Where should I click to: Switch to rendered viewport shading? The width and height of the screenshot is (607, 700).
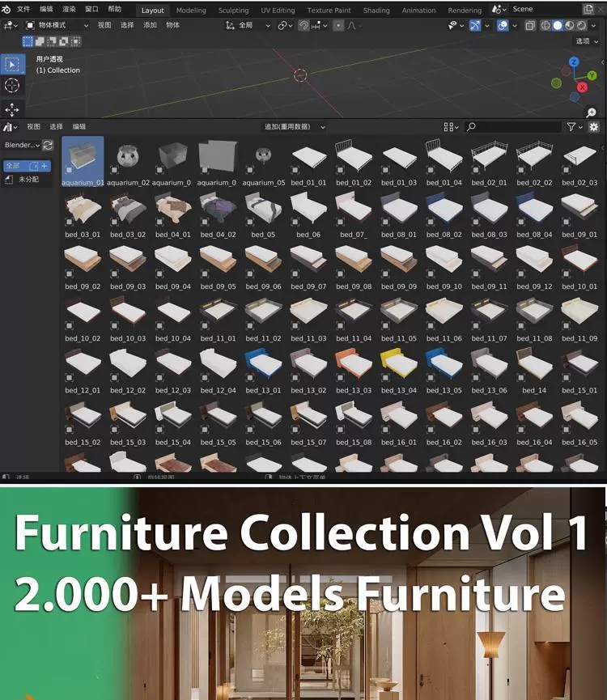(x=581, y=25)
